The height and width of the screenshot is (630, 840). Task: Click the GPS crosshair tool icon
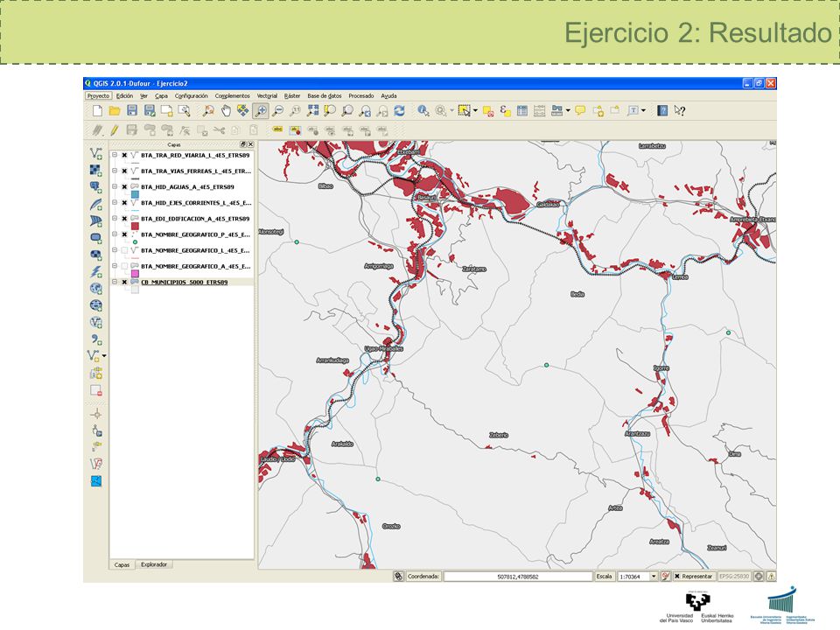click(96, 414)
